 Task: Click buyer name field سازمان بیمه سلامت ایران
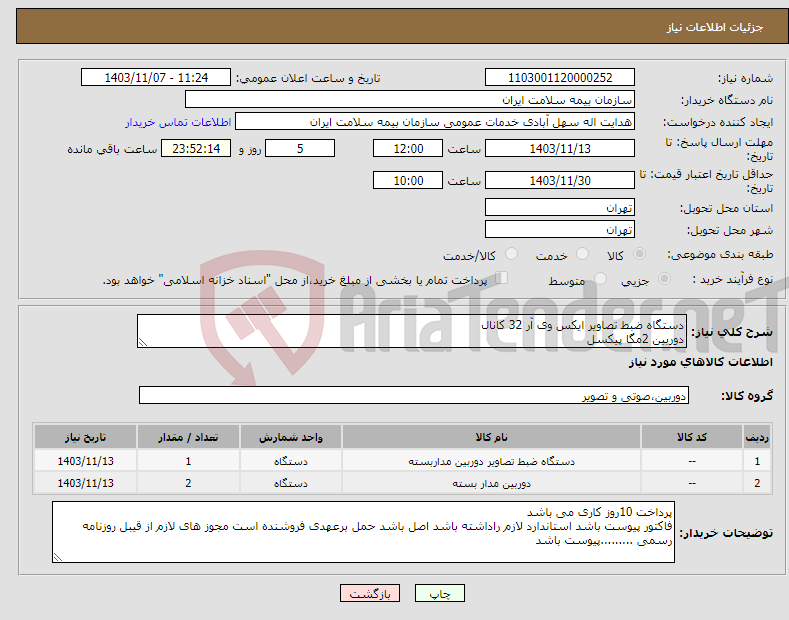click(410, 100)
